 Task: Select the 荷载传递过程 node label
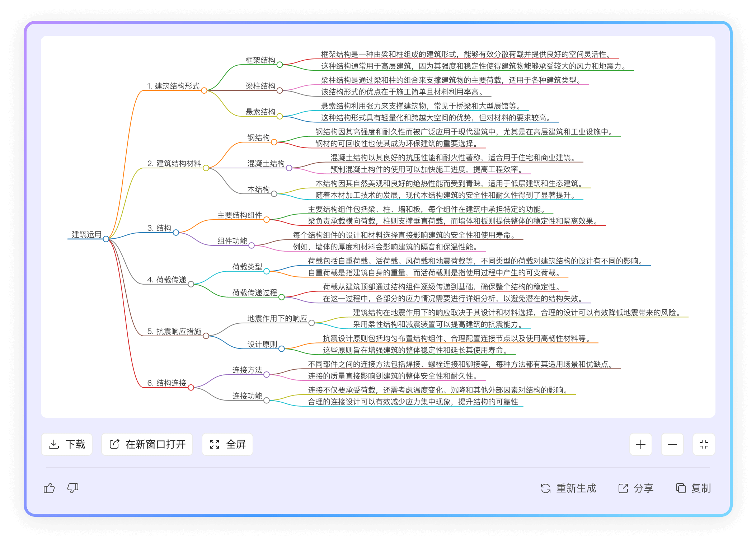pos(255,292)
